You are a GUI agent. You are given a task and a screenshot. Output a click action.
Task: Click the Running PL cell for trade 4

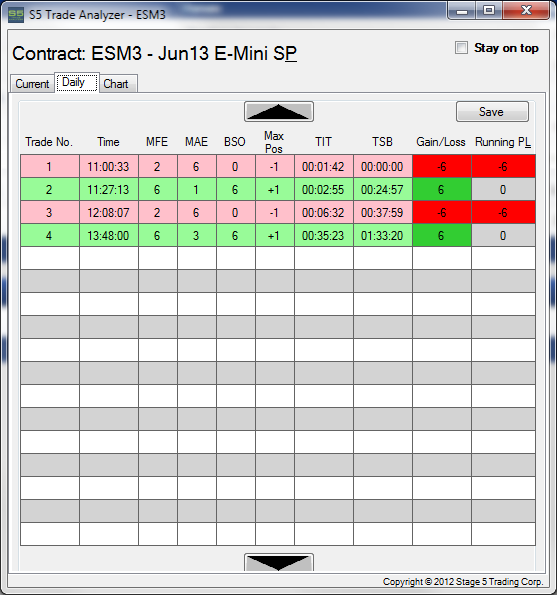(504, 236)
